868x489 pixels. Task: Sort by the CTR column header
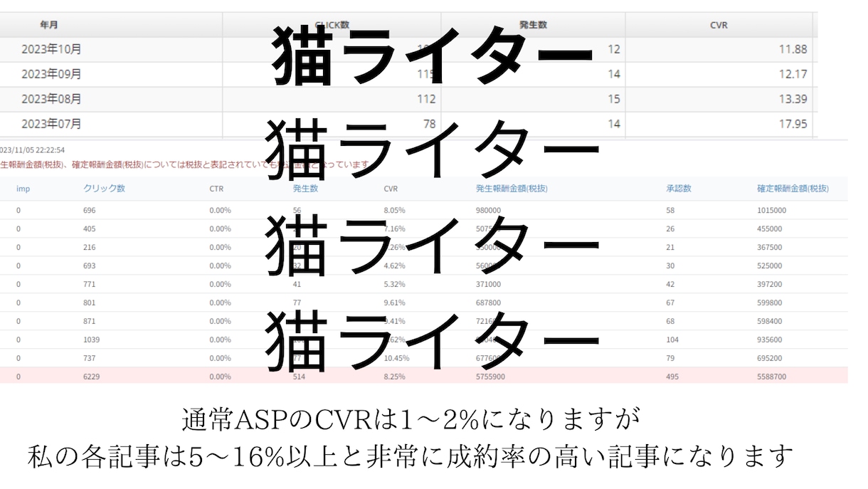216,189
